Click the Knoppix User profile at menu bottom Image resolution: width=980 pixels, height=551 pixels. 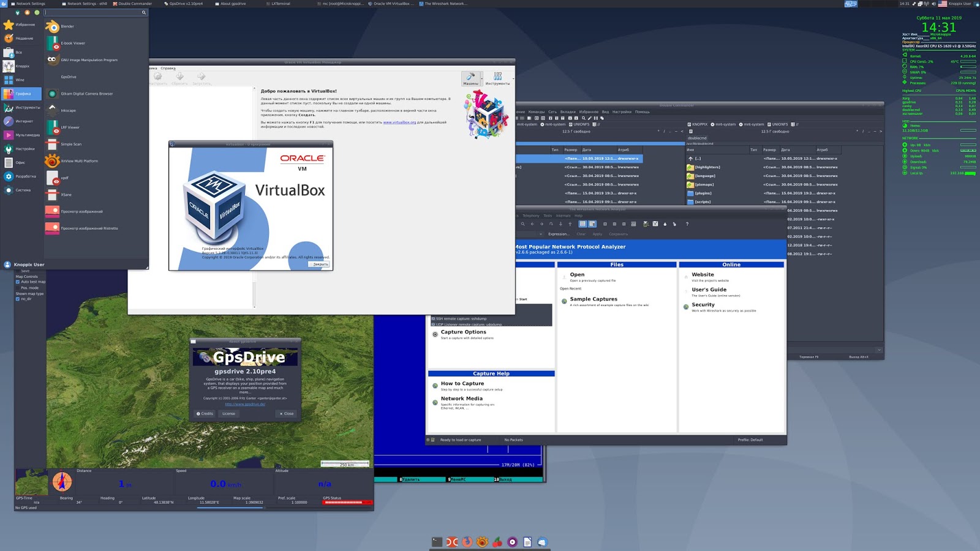point(24,264)
